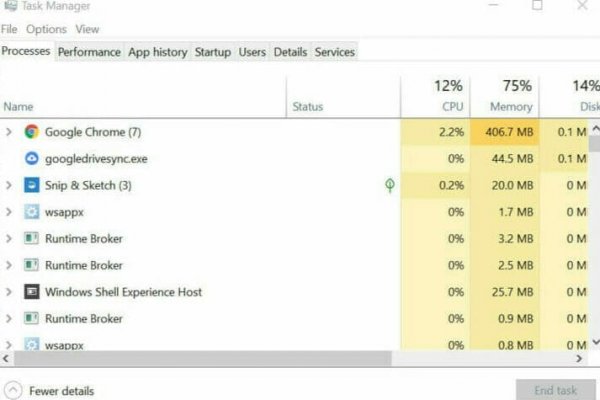This screenshot has width=600, height=400.
Task: Expand the Google Chrome process group
Action: [9, 132]
